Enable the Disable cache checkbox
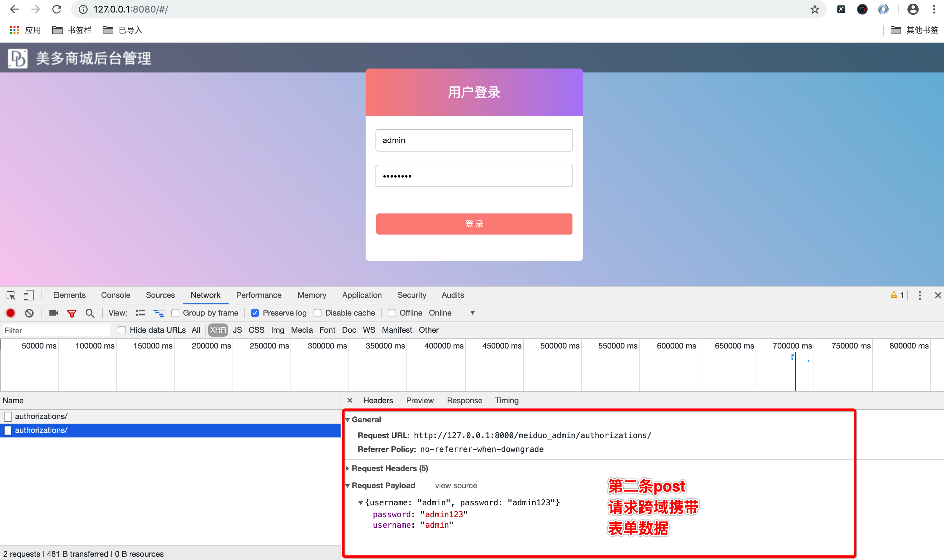Screen dimensions: 944x560 click(318, 313)
